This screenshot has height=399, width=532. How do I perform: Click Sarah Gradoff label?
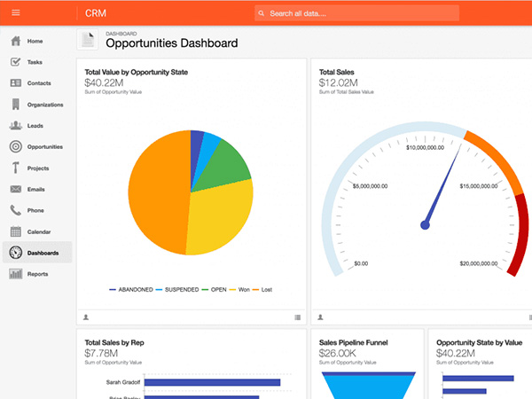pos(123,382)
